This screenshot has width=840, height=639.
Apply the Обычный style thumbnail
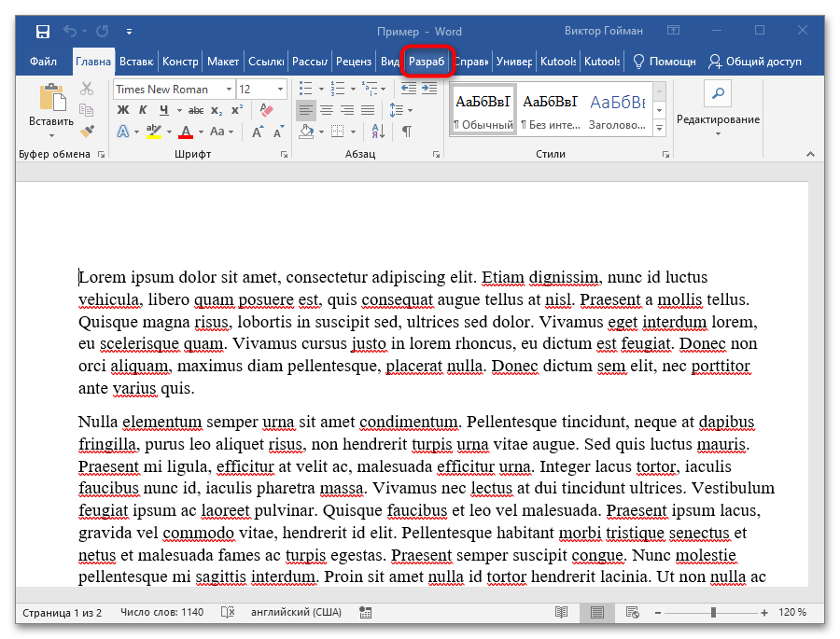click(x=483, y=108)
